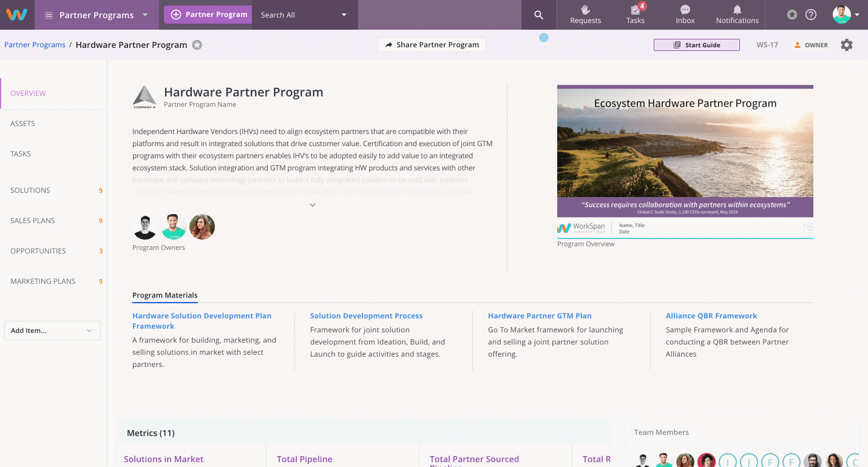
Task: Open Solution Development Process link
Action: click(x=366, y=316)
